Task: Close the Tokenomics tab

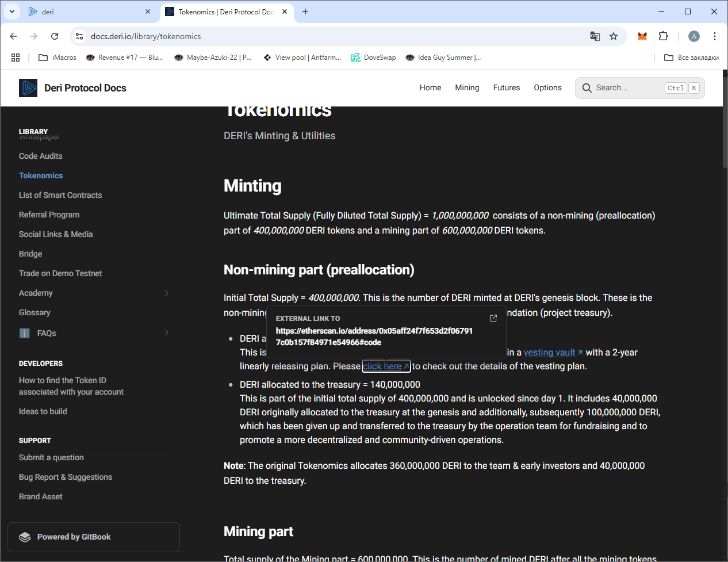Action: (x=285, y=12)
